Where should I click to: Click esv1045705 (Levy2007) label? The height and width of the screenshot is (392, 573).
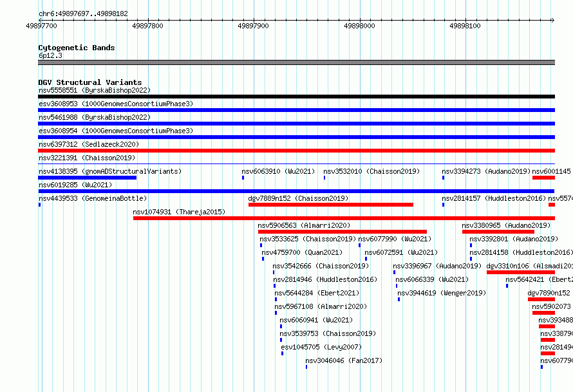[x=321, y=347]
